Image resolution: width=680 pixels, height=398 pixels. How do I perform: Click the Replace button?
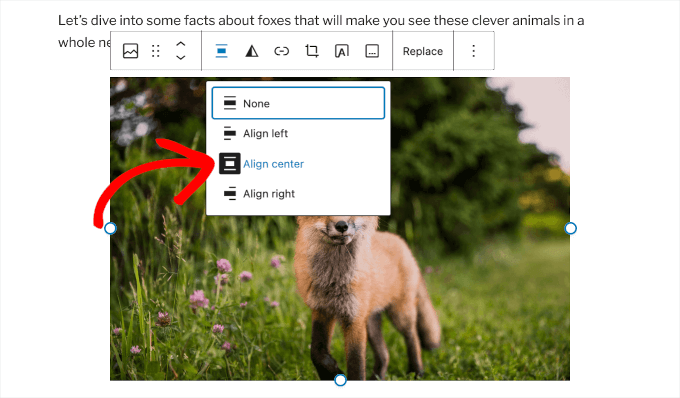click(x=423, y=51)
